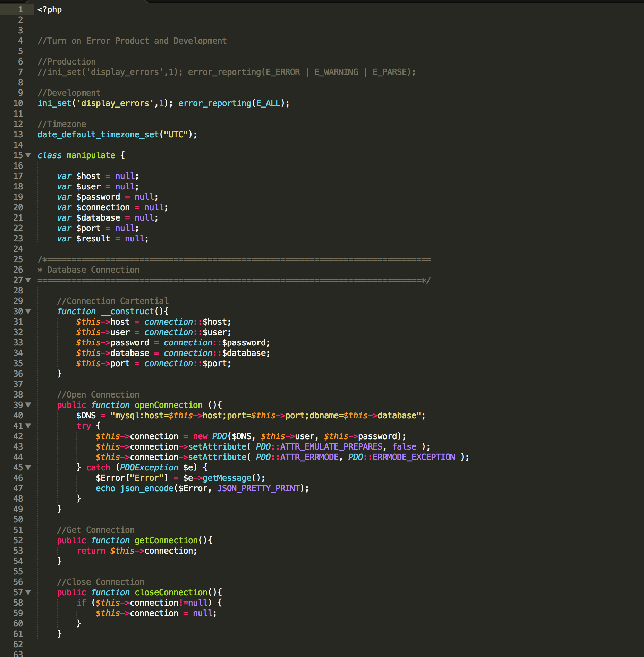The width and height of the screenshot is (644, 657).
Task: Click the '$host' variable declaration on line 17
Action: [x=88, y=176]
